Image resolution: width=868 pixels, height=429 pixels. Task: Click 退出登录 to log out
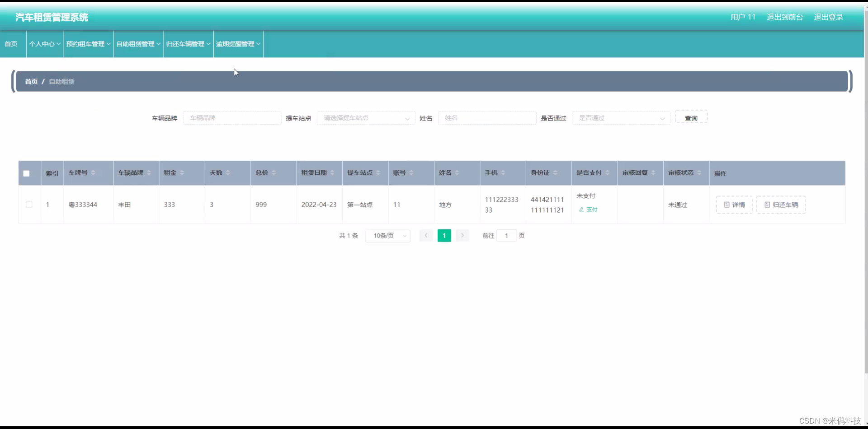pyautogui.click(x=828, y=17)
